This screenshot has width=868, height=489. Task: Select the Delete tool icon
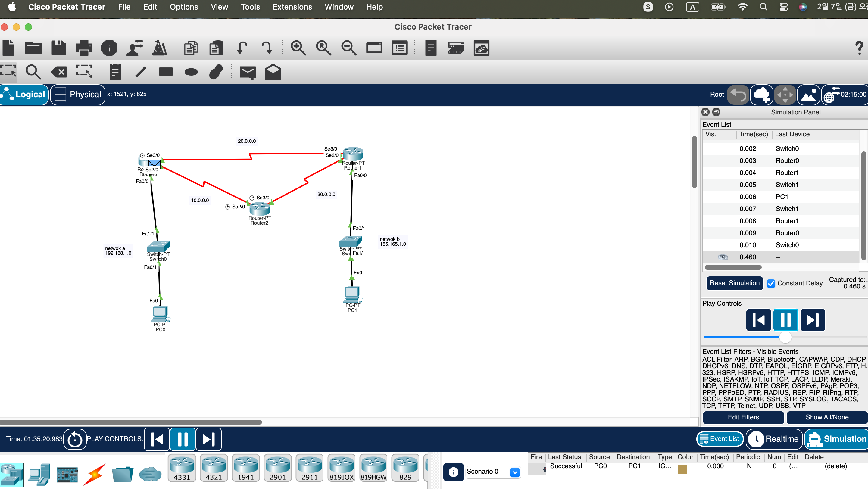point(59,72)
